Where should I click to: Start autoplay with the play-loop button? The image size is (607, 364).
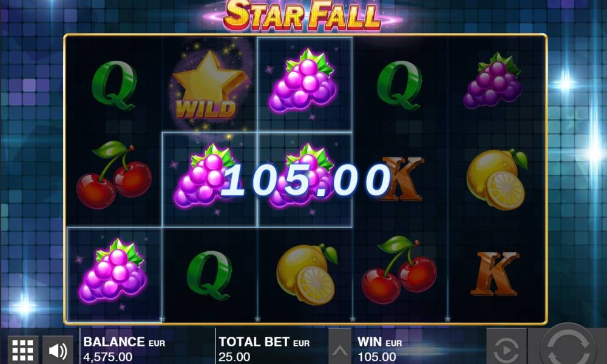tap(506, 348)
